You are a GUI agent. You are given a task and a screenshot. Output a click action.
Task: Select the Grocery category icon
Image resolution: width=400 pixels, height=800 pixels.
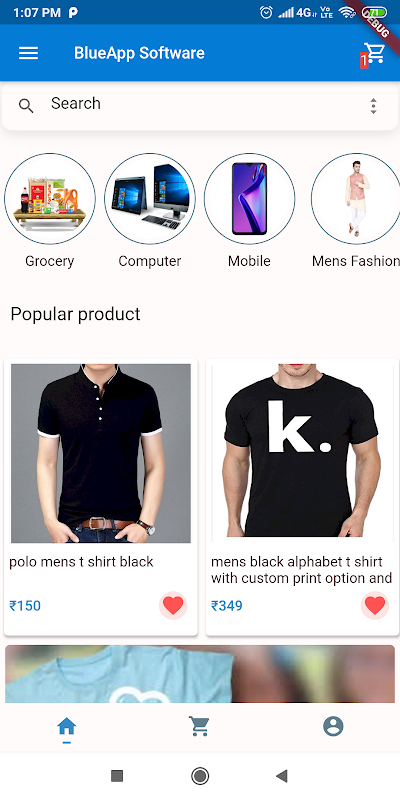pyautogui.click(x=50, y=198)
